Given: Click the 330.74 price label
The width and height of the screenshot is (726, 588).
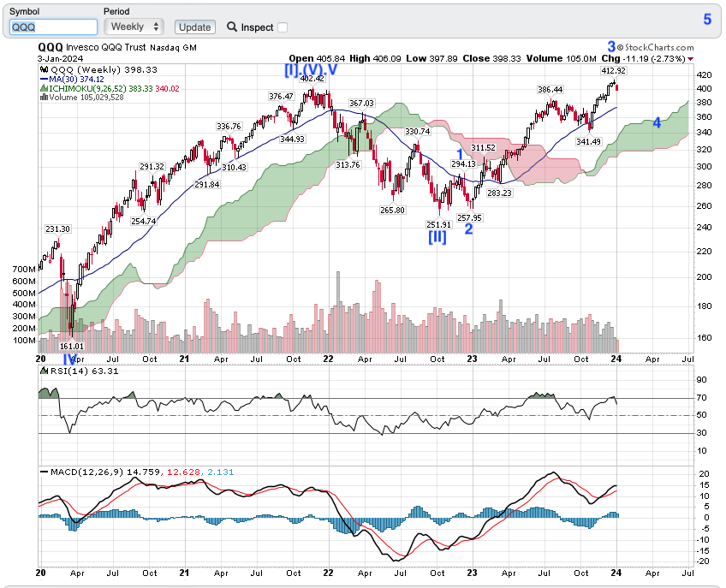Looking at the screenshot, I should [418, 132].
